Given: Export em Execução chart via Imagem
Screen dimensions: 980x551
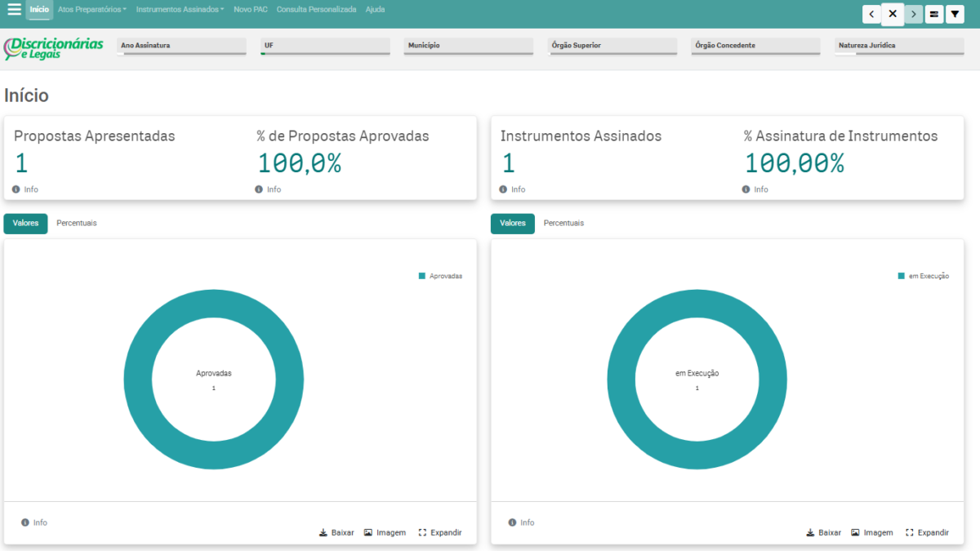Looking at the screenshot, I should coord(872,532).
